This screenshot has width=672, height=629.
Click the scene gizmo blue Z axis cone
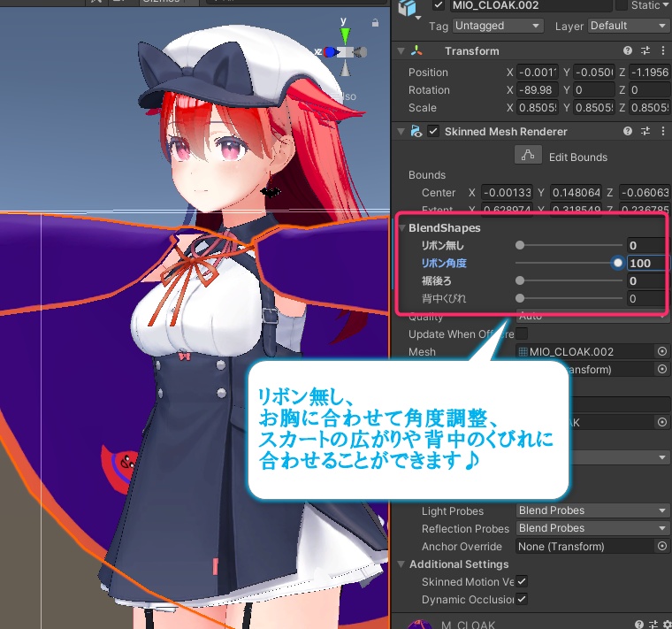(331, 52)
